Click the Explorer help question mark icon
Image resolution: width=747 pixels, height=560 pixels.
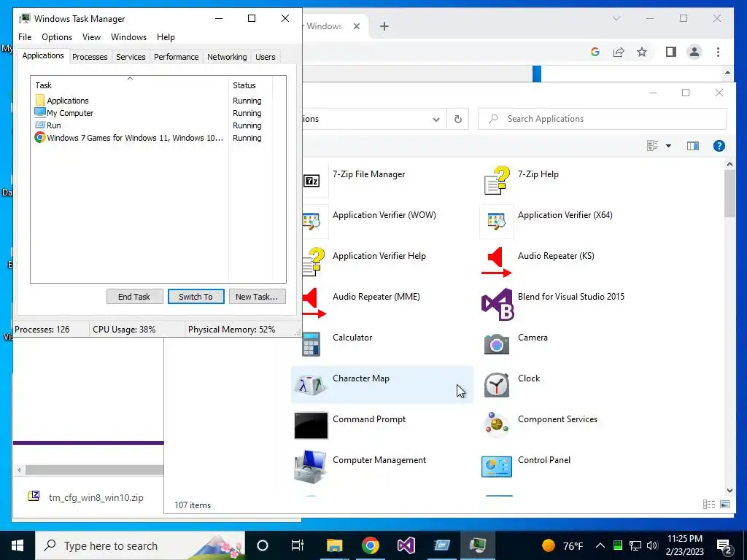click(719, 146)
